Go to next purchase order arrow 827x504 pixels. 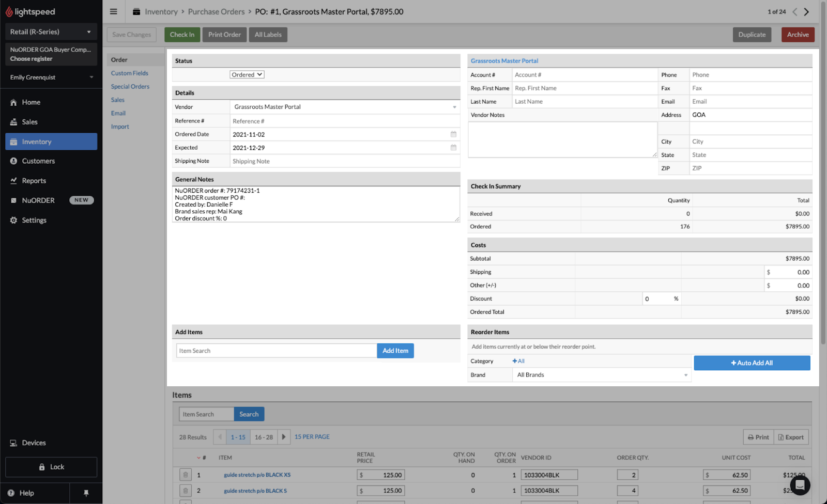(x=806, y=12)
